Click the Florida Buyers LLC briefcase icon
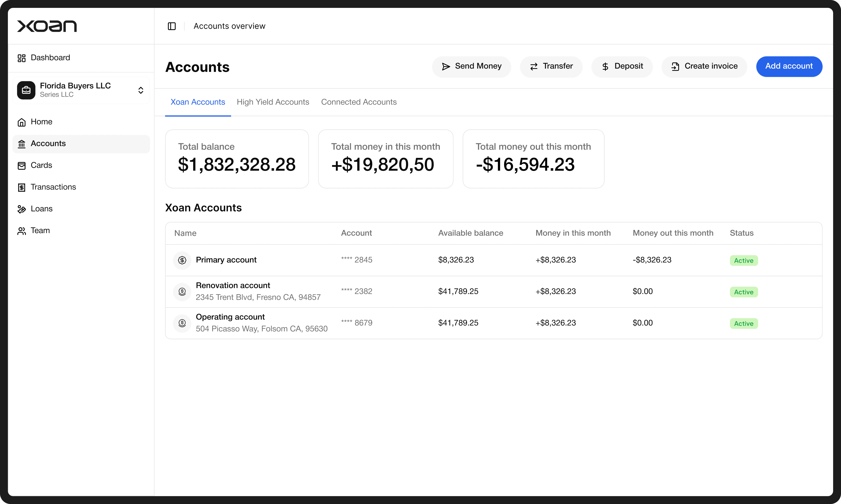The image size is (841, 504). [26, 90]
